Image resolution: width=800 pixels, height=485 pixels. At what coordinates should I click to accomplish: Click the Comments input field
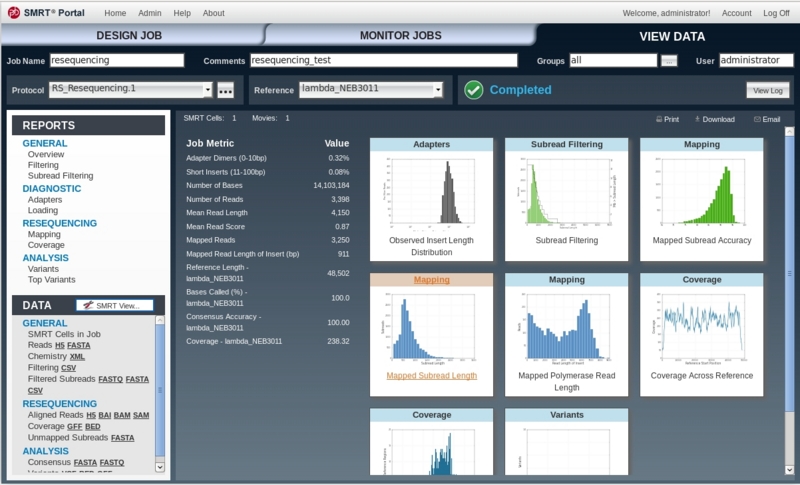(384, 60)
